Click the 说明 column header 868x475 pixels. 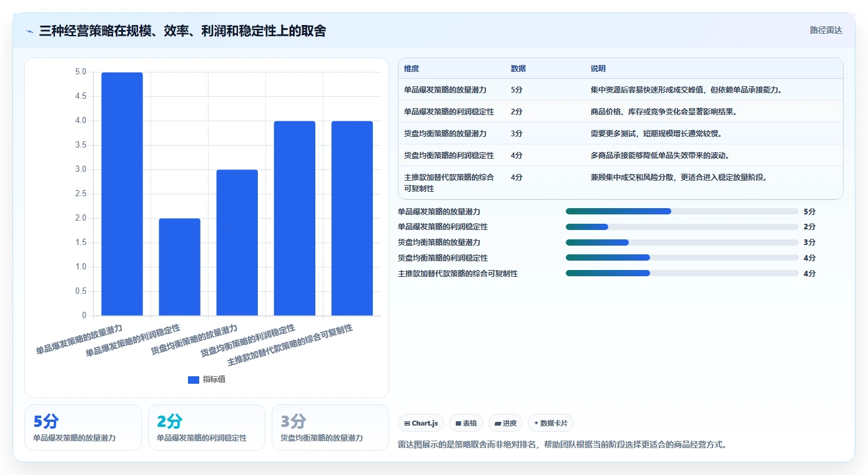598,69
